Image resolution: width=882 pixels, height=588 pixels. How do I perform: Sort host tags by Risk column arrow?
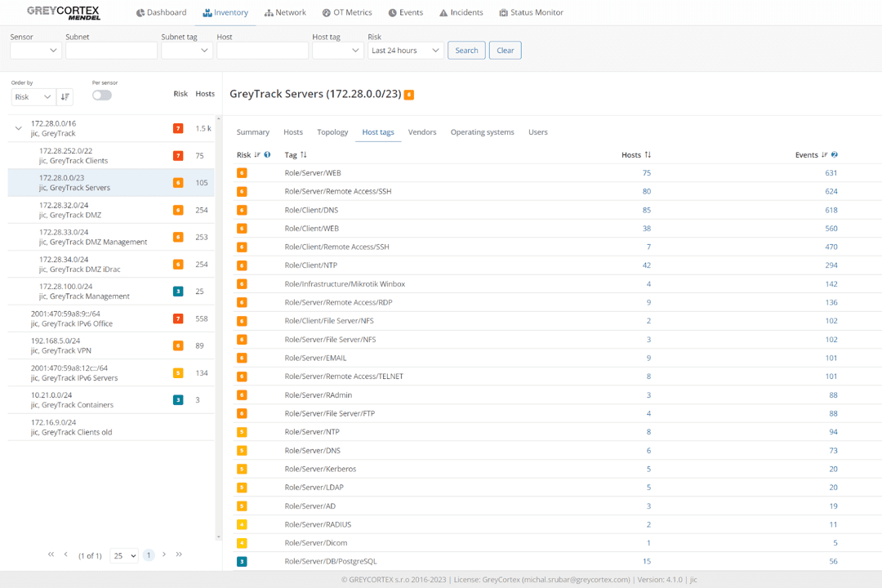pos(257,154)
